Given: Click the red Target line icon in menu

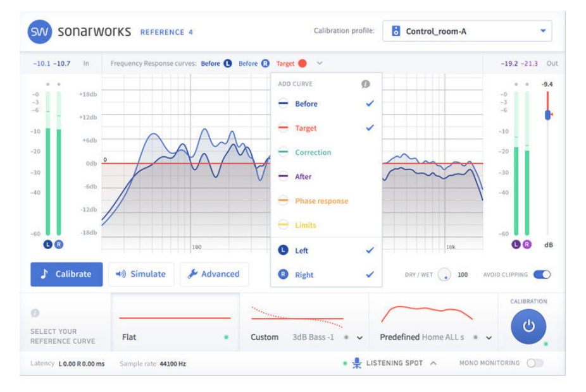Looking at the screenshot, I should pyautogui.click(x=284, y=128).
